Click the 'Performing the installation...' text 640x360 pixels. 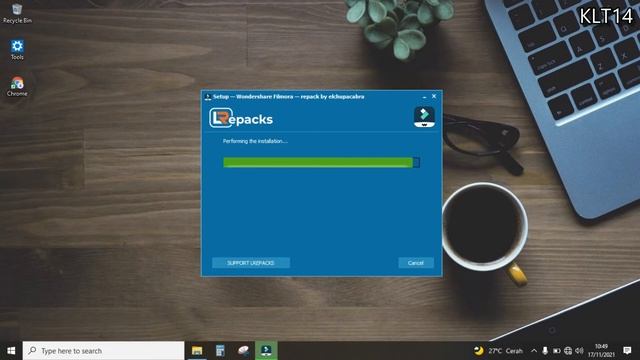(255, 141)
